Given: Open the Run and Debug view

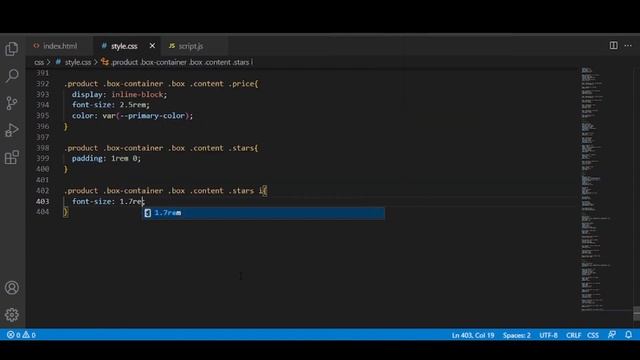Looking at the screenshot, I should [12, 130].
